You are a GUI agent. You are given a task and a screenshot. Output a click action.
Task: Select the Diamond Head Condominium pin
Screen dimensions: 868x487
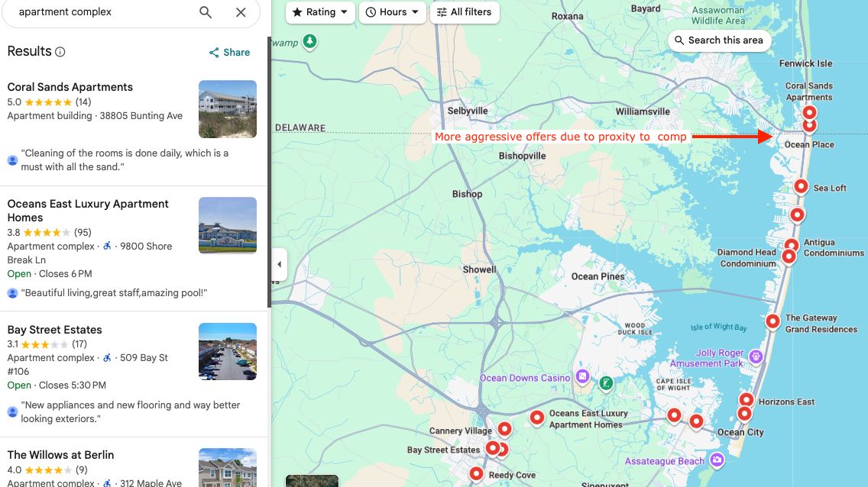pyautogui.click(x=789, y=256)
